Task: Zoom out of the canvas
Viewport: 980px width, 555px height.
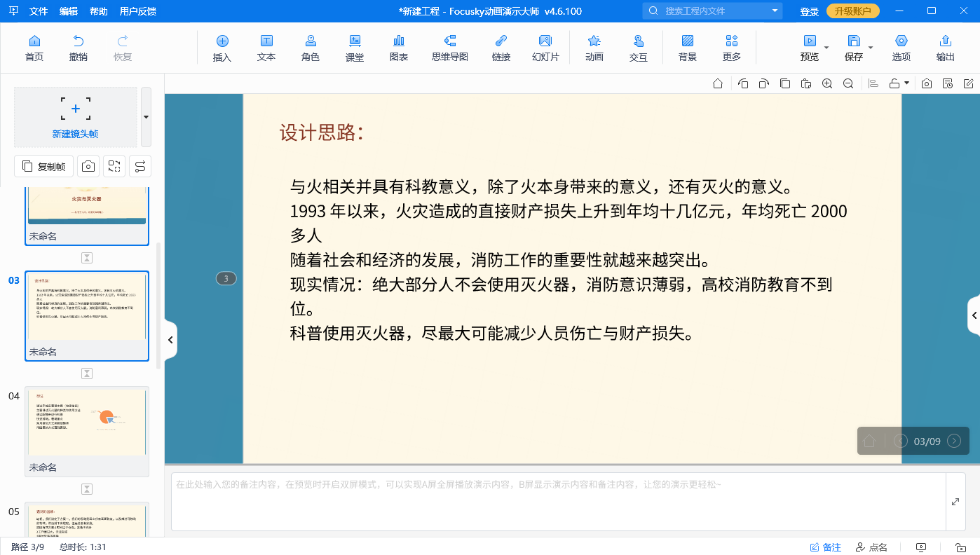Action: (x=848, y=83)
